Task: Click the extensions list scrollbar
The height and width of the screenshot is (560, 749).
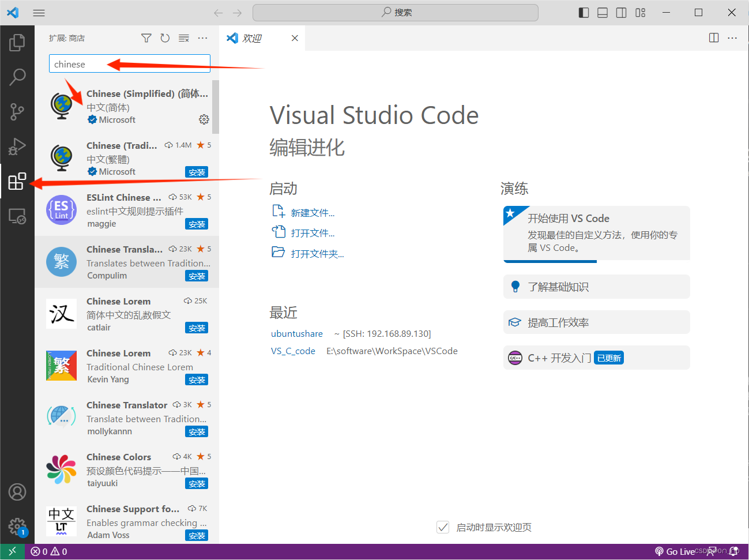Action: (x=216, y=107)
